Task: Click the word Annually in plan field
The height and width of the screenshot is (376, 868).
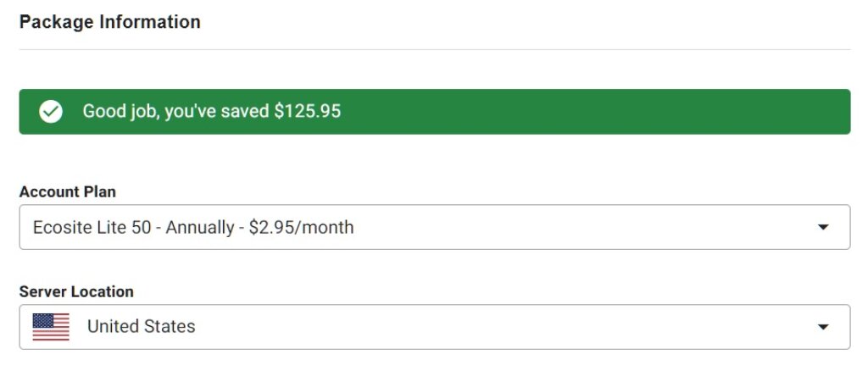Action: [200, 227]
